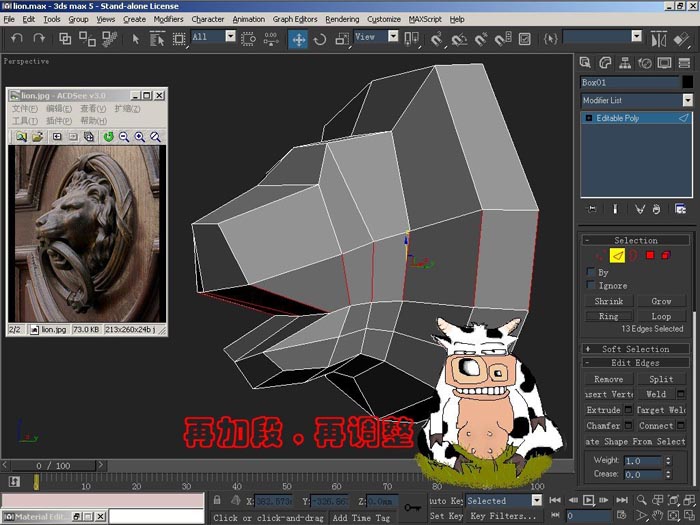Collapse the Edit Edges rollout
Screen dimensions: 700x525
[x=635, y=362]
